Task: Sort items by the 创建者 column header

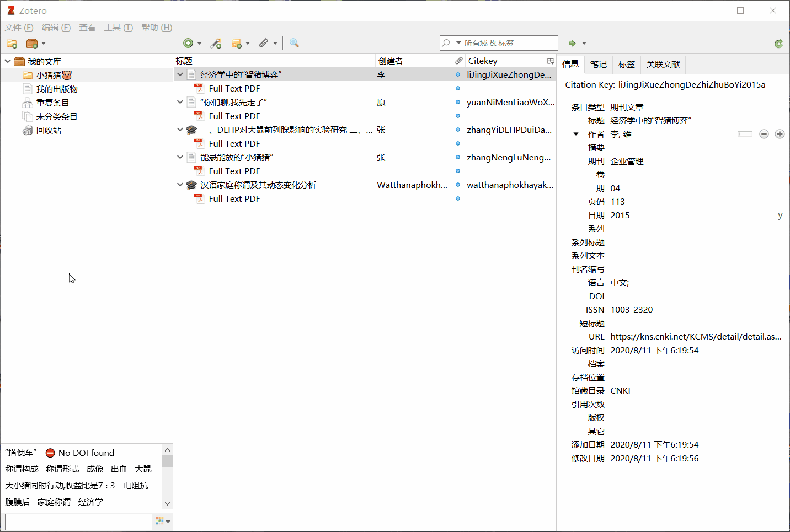Action: (413, 61)
